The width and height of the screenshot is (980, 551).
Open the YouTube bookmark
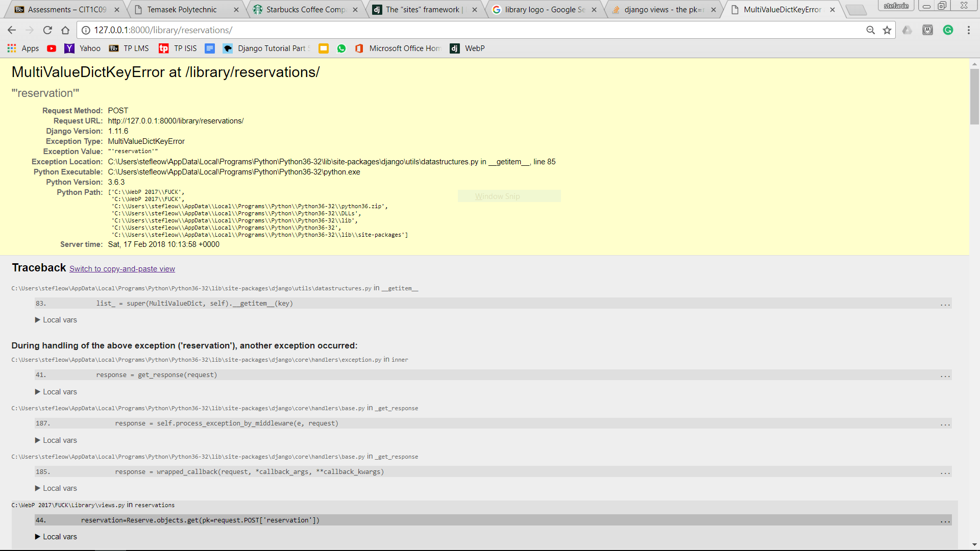click(52, 48)
